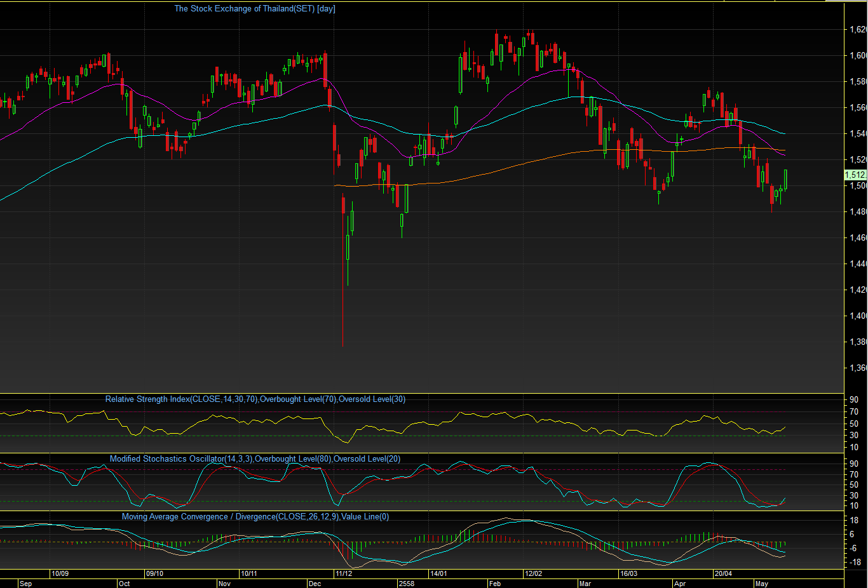868x588 pixels.
Task: Click the 90 level on the Stochastics scale
Action: tap(854, 464)
